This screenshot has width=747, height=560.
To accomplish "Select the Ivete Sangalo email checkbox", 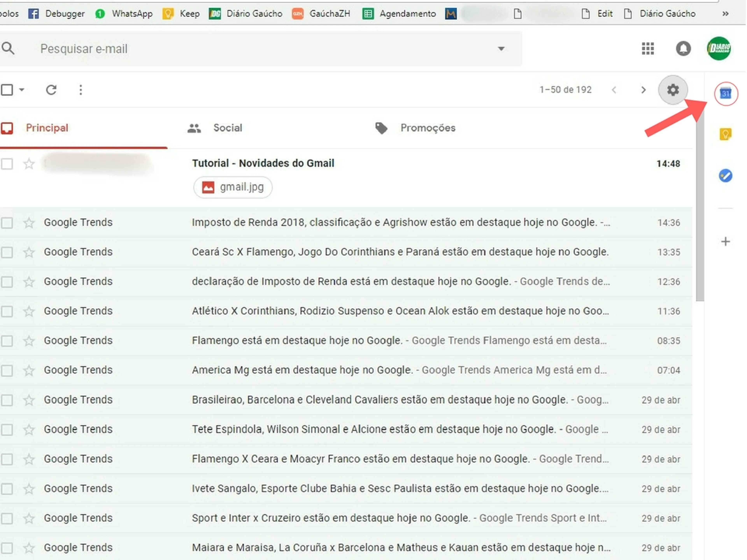I will [7, 489].
